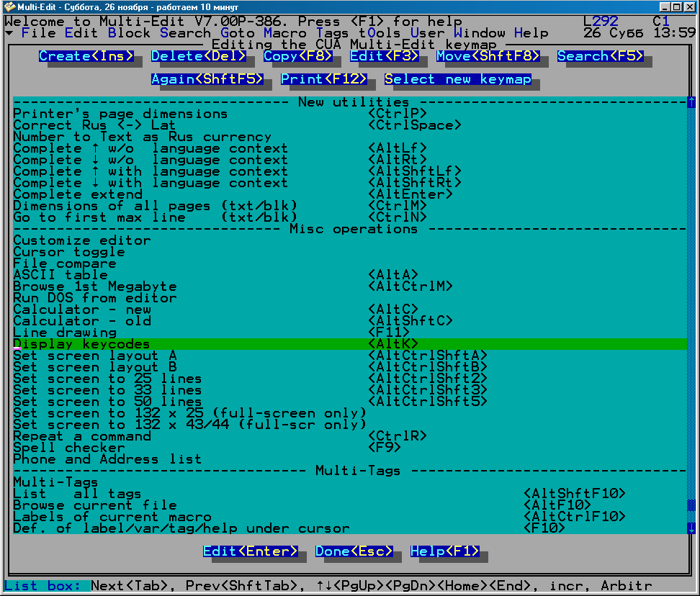700x596 pixels.
Task: Select 'Browse 1st Megabyte' entry
Action: pos(350,286)
